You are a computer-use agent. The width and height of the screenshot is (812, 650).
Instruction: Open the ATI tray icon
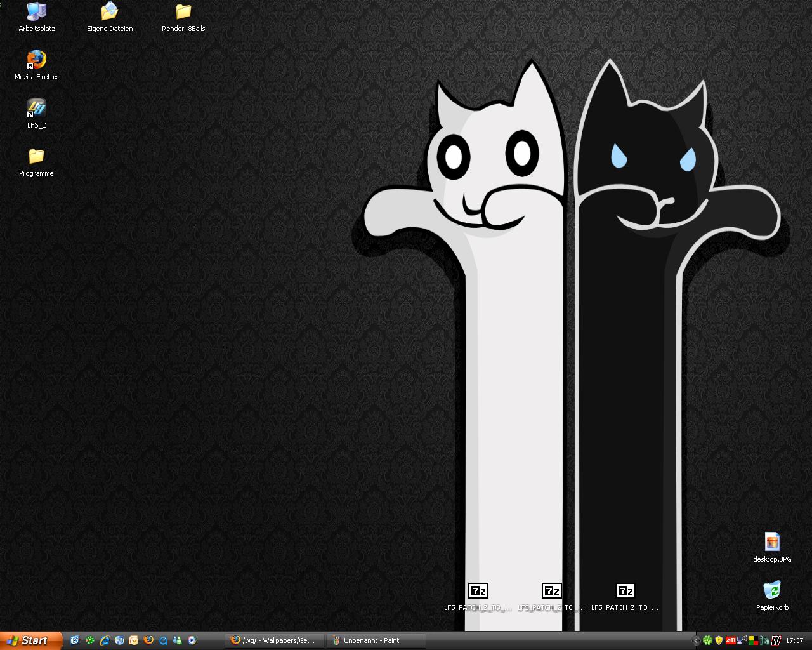(x=731, y=640)
